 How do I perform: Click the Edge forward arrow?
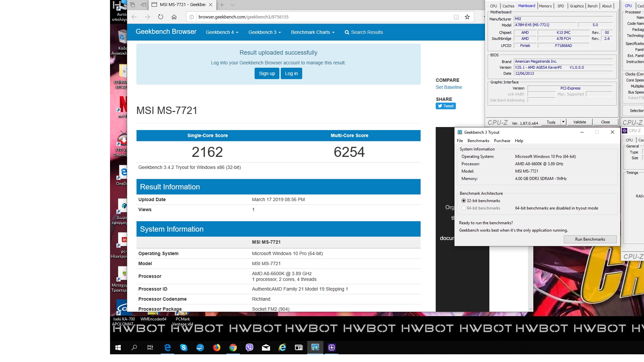pyautogui.click(x=147, y=17)
